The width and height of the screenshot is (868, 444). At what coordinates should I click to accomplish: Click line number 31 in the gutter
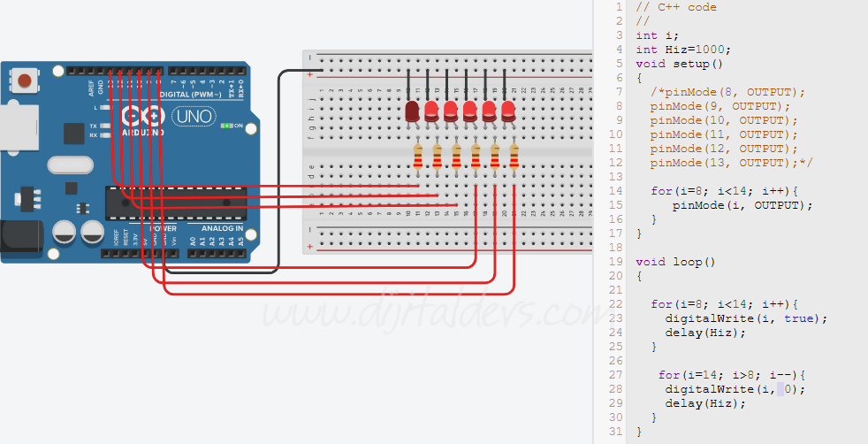pos(616,432)
